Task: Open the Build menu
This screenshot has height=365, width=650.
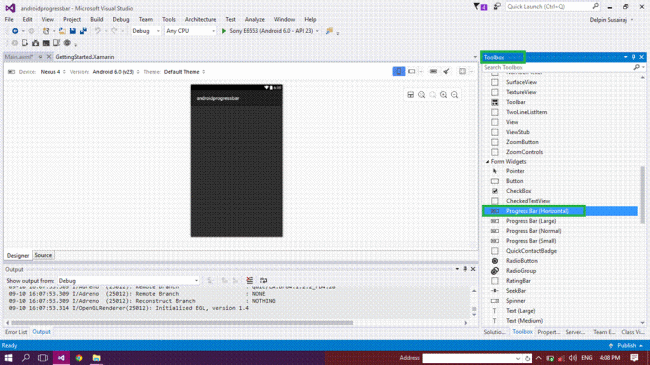Action: 97,19
